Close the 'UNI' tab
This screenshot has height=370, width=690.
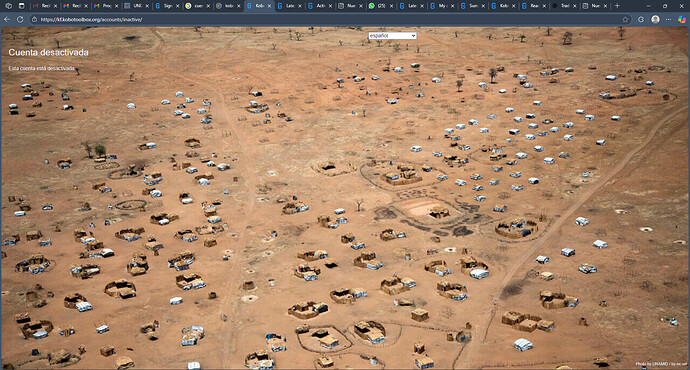point(147,6)
